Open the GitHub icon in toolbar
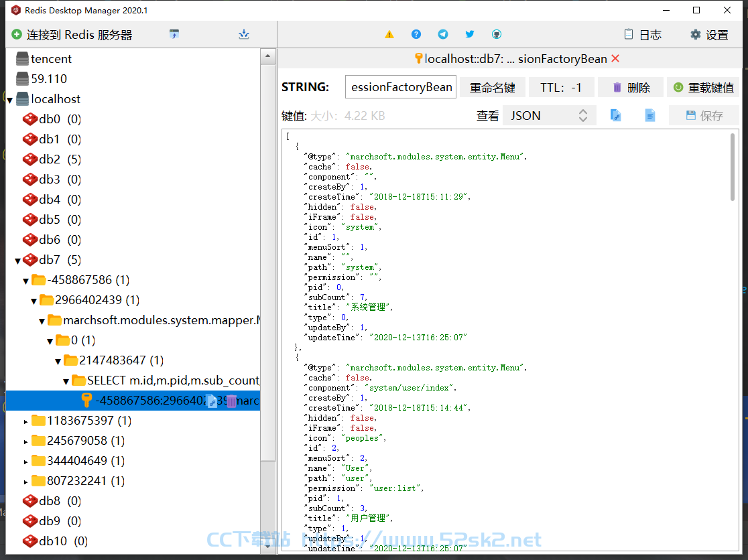Image resolution: width=748 pixels, height=560 pixels. (x=497, y=34)
